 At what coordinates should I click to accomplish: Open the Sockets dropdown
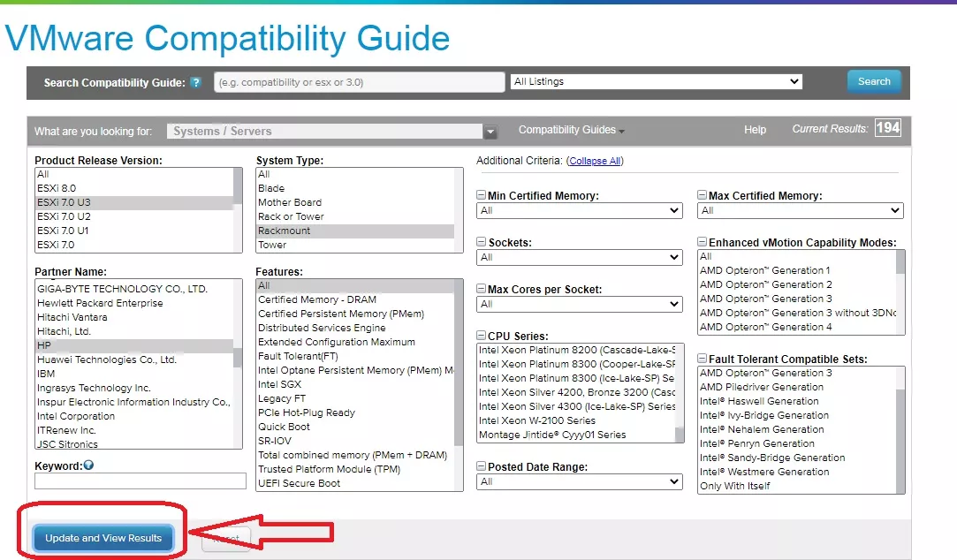pyautogui.click(x=579, y=257)
